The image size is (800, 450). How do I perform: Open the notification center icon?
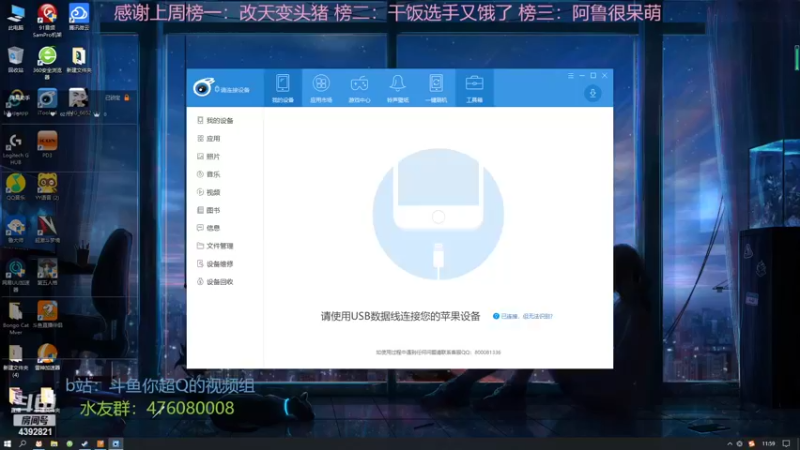[x=787, y=444]
